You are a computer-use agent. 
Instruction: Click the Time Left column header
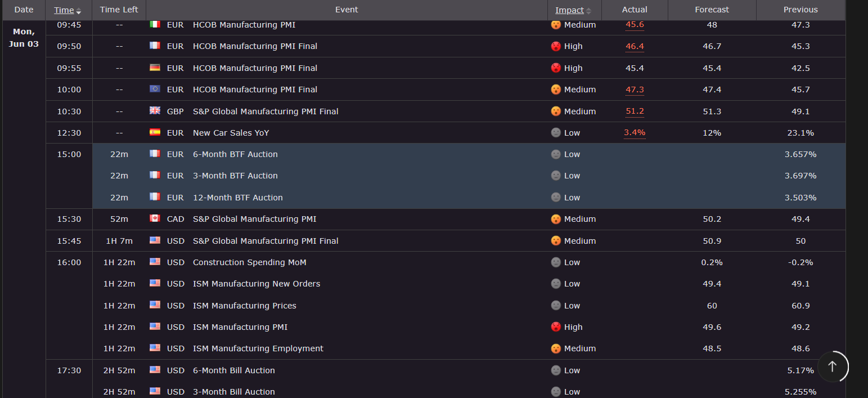click(119, 10)
